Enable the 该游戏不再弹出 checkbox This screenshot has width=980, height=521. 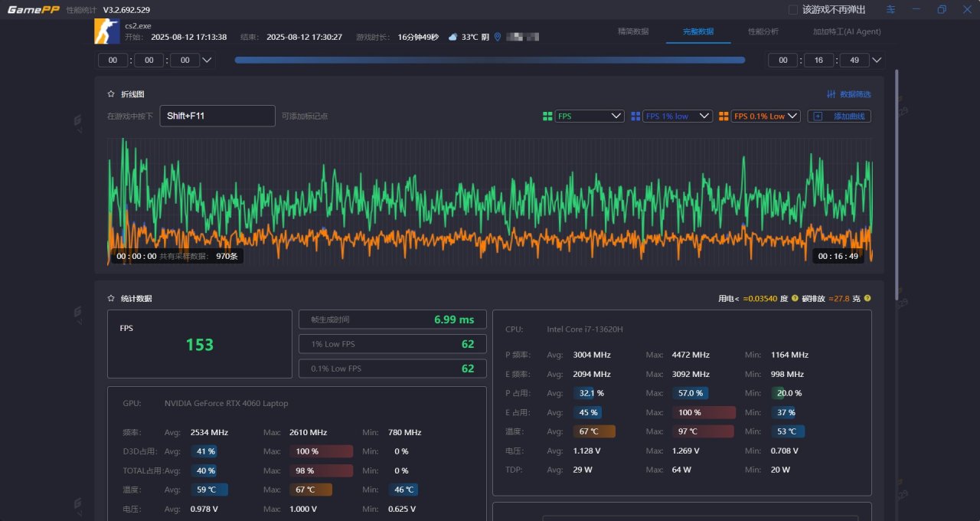(x=793, y=9)
